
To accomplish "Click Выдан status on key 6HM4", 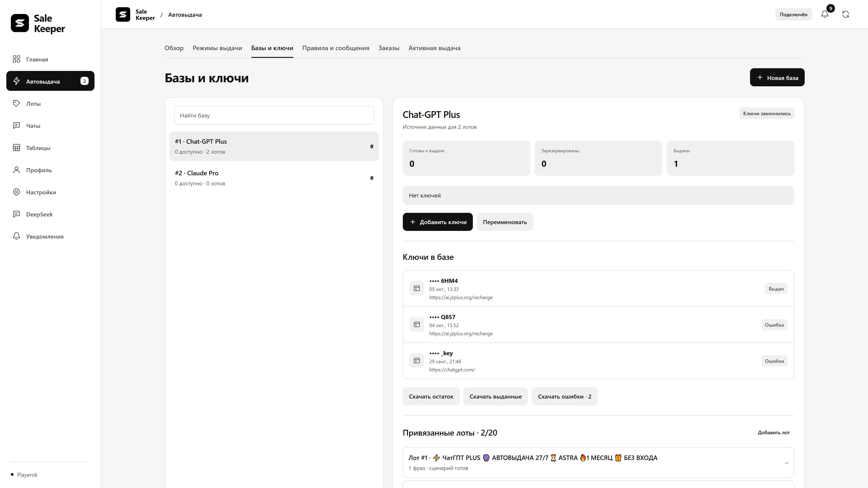I will (x=776, y=289).
